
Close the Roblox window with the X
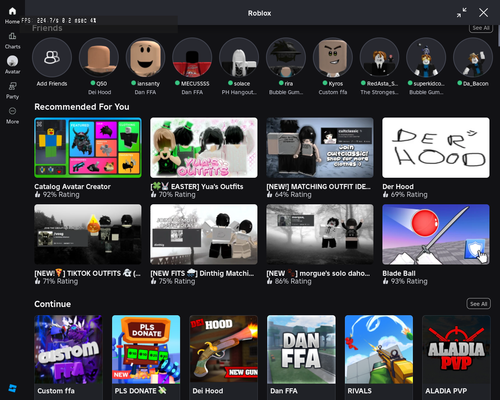tap(483, 13)
